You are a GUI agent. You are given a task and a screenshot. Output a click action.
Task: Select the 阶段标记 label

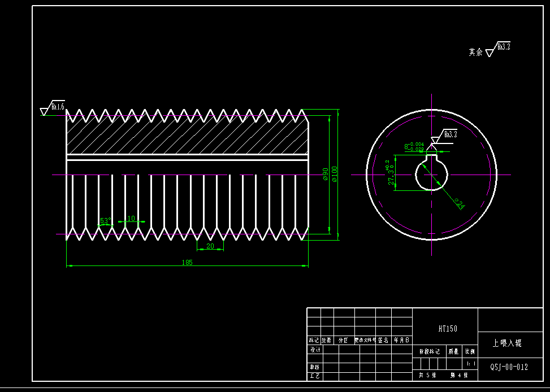point(430,351)
